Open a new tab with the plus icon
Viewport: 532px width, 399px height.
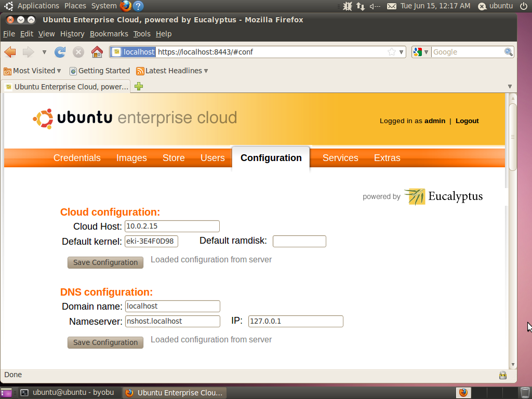coord(138,86)
